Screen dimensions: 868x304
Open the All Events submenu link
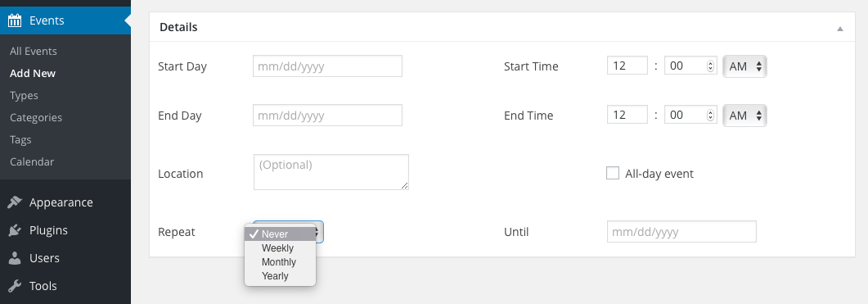tap(34, 51)
